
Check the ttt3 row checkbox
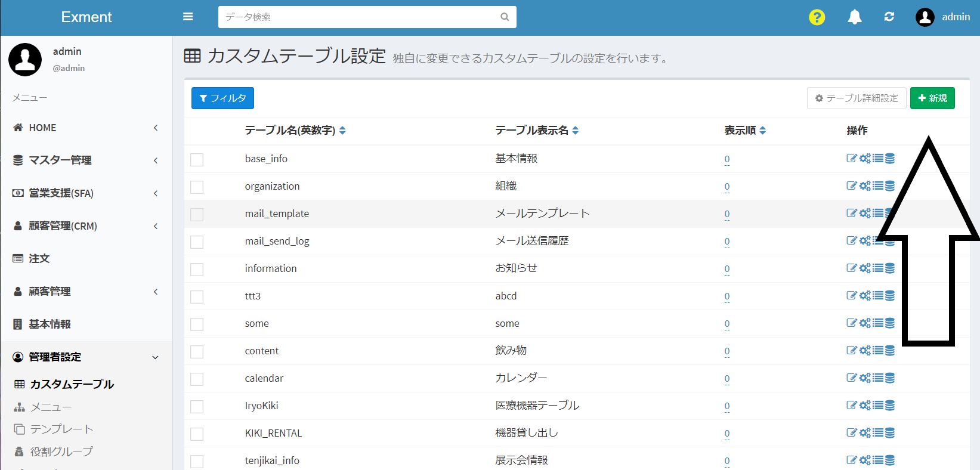[197, 297]
